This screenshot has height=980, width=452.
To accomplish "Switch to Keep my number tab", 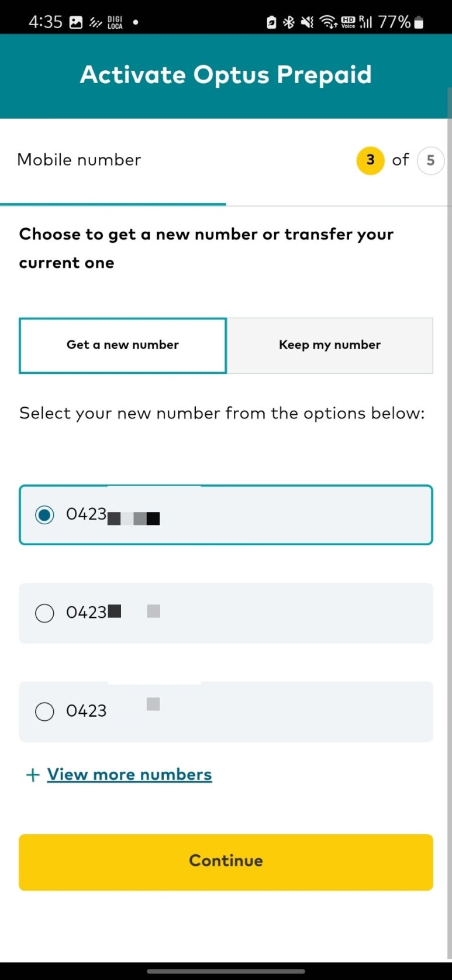I will tap(330, 345).
